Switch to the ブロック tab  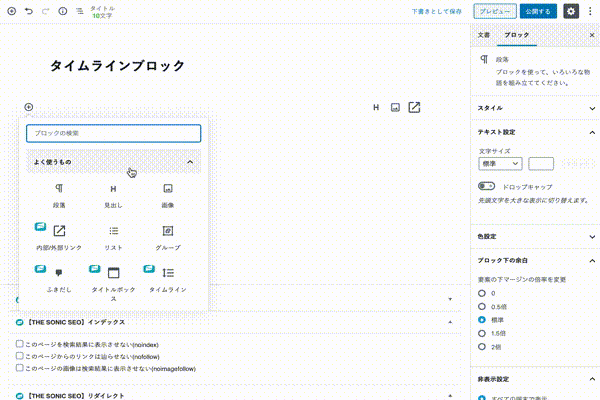517,35
